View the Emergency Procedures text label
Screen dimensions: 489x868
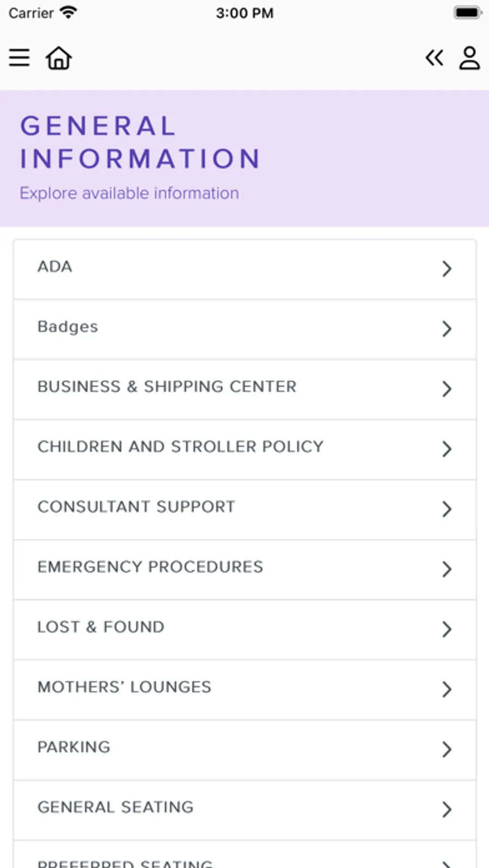pyautogui.click(x=151, y=567)
